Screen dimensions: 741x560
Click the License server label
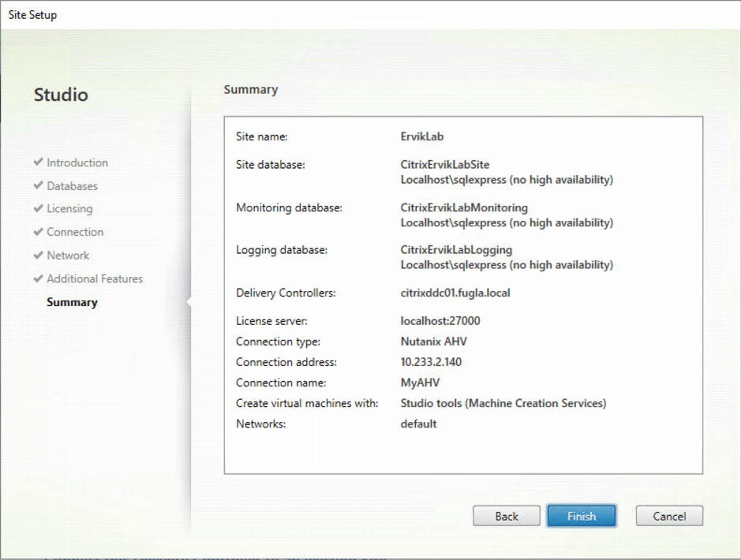click(271, 320)
